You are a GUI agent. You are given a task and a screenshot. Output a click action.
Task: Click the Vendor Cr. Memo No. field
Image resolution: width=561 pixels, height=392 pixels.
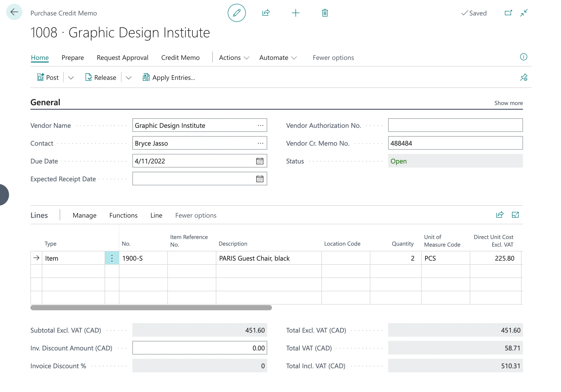point(455,143)
